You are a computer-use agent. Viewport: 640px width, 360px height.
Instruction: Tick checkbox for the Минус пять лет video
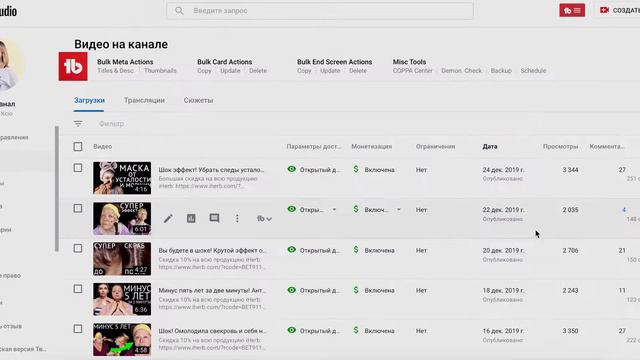coord(78,289)
